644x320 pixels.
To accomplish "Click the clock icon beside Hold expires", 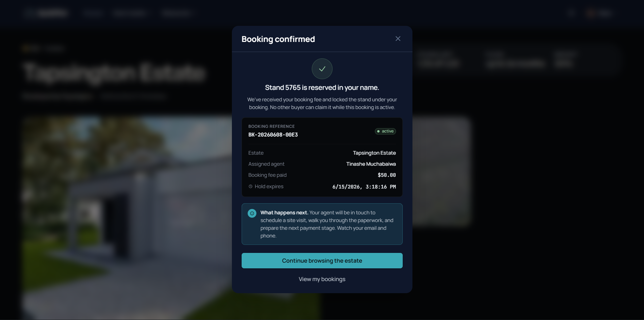I will coord(250,186).
